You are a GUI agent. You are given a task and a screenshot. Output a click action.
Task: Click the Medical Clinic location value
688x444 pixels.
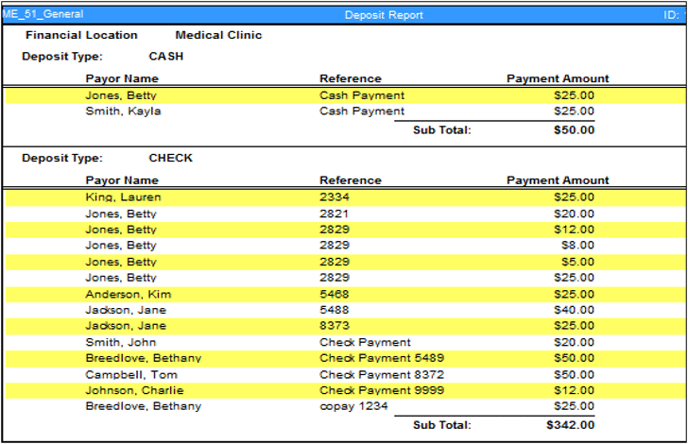(x=218, y=36)
